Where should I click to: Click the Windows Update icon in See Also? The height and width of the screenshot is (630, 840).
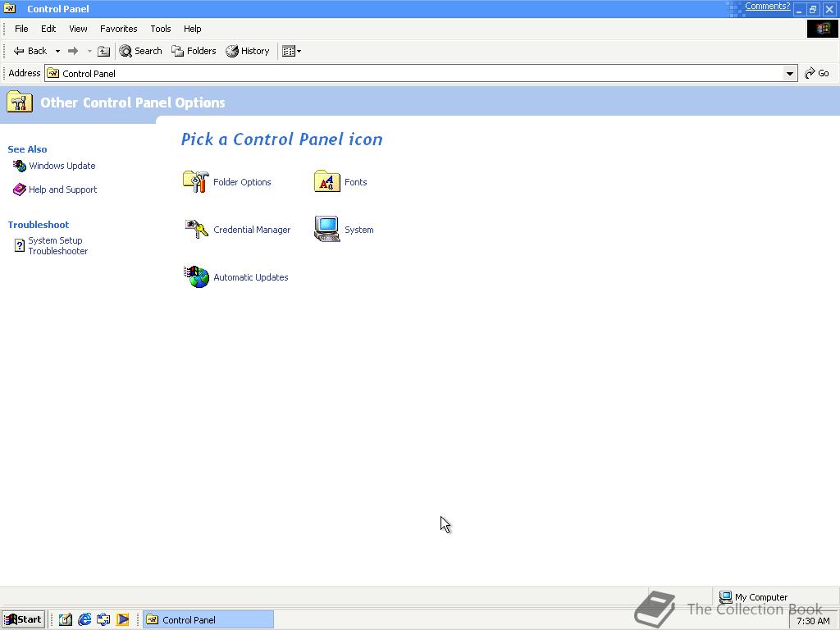pos(20,166)
